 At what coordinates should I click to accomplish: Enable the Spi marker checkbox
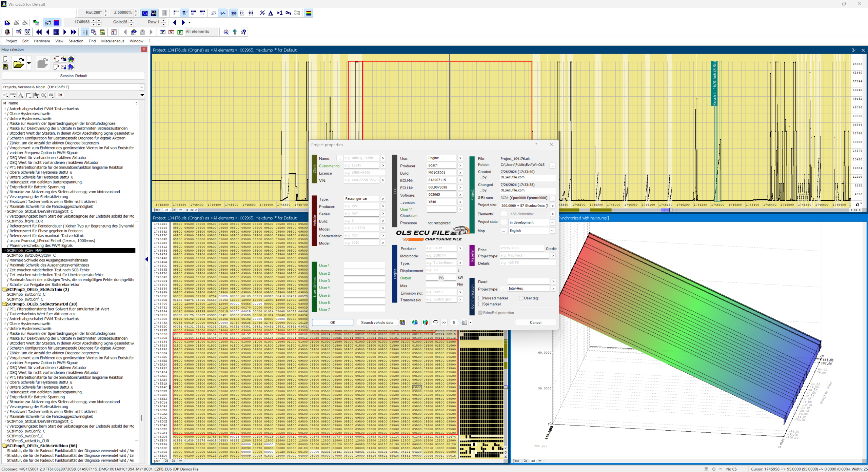pos(480,304)
